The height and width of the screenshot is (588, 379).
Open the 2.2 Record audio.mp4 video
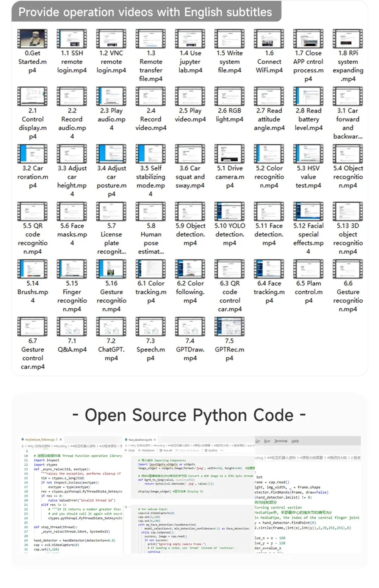tap(72, 96)
